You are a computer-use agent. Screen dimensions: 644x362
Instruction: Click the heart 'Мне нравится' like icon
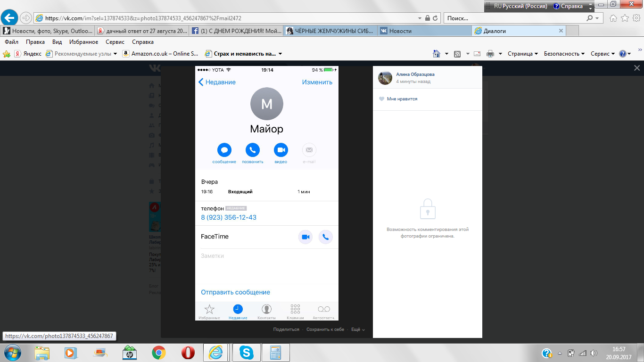pos(381,99)
